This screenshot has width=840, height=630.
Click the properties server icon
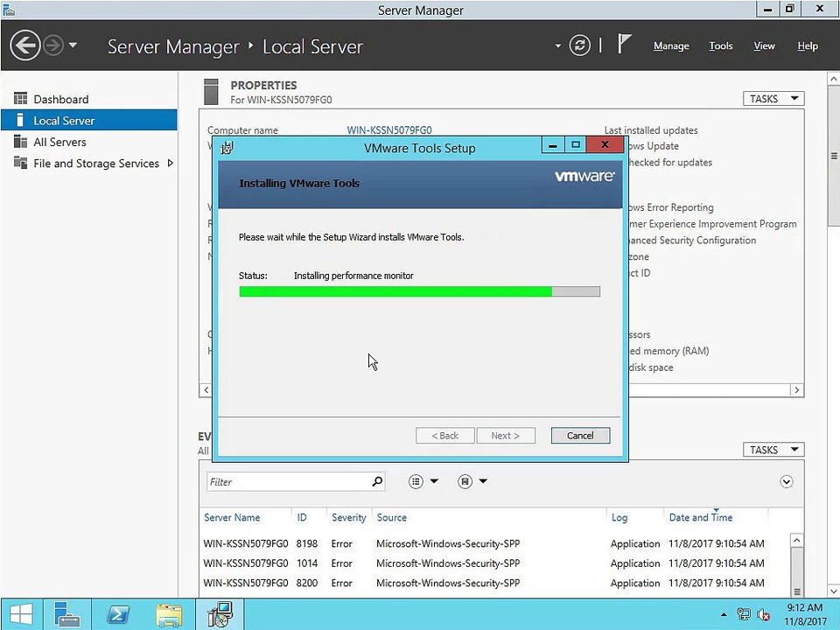pyautogui.click(x=211, y=92)
